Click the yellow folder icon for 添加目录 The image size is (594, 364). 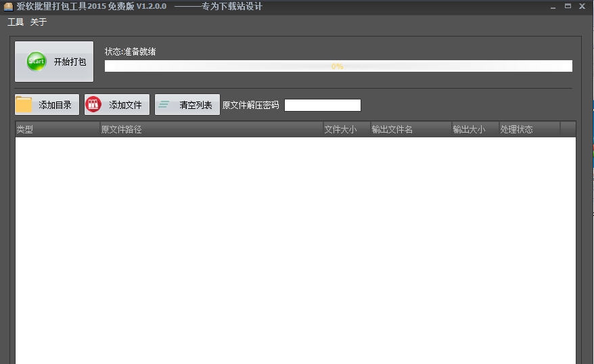pos(24,105)
